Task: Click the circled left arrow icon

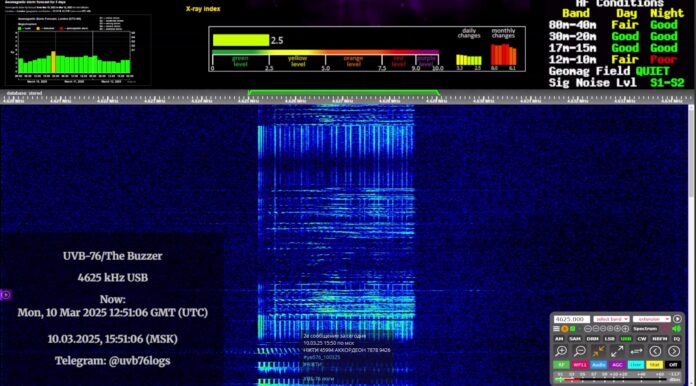Action: coord(655,351)
